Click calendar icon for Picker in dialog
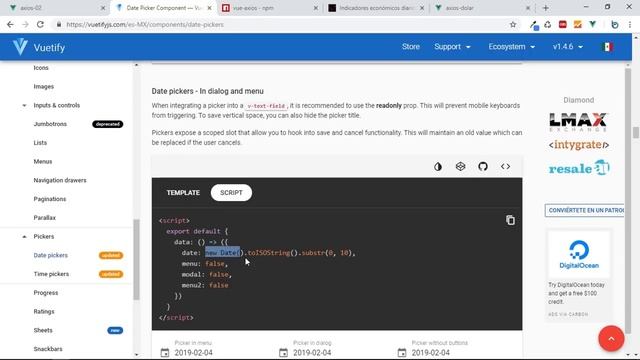Screen dimensions: 640x360 click(283, 352)
